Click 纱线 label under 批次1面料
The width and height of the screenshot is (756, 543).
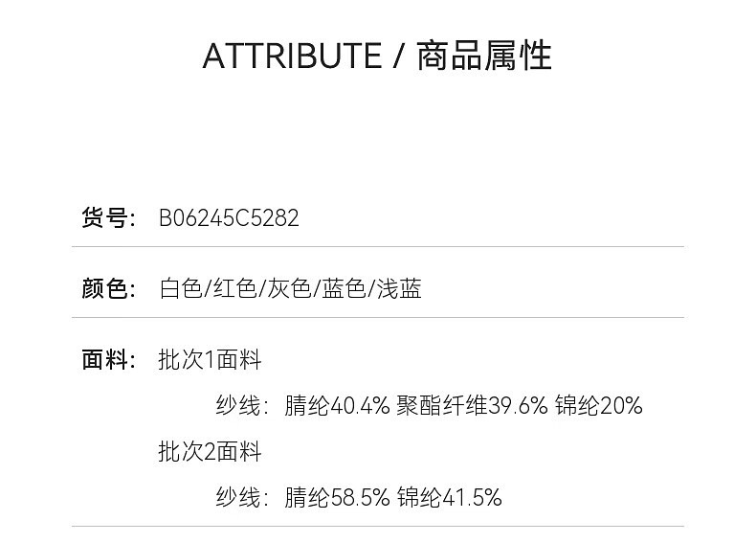pyautogui.click(x=239, y=406)
